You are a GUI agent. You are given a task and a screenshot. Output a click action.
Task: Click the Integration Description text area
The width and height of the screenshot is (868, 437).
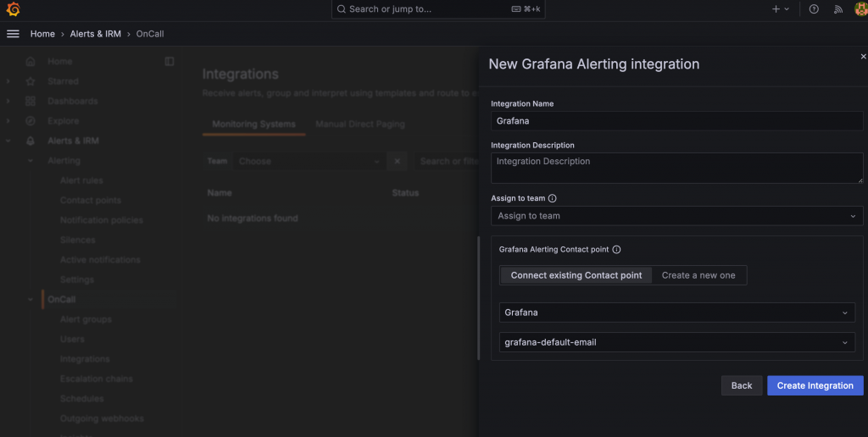point(676,168)
